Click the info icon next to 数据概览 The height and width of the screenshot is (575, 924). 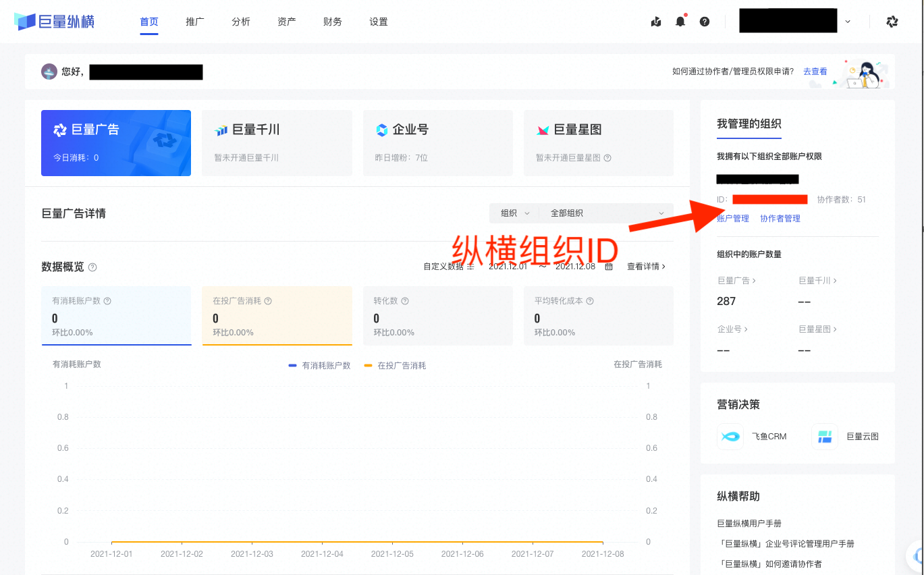pyautogui.click(x=92, y=267)
